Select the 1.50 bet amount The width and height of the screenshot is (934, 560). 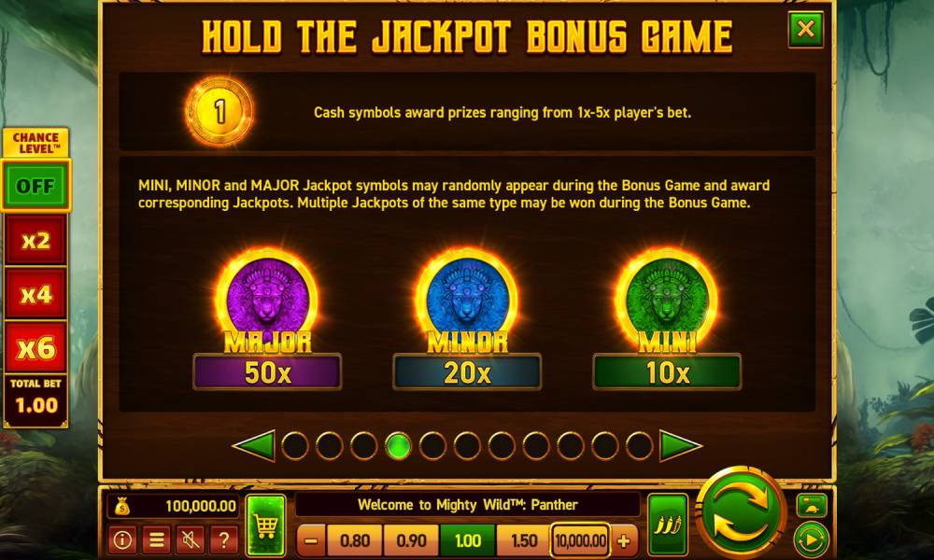pyautogui.click(x=524, y=540)
